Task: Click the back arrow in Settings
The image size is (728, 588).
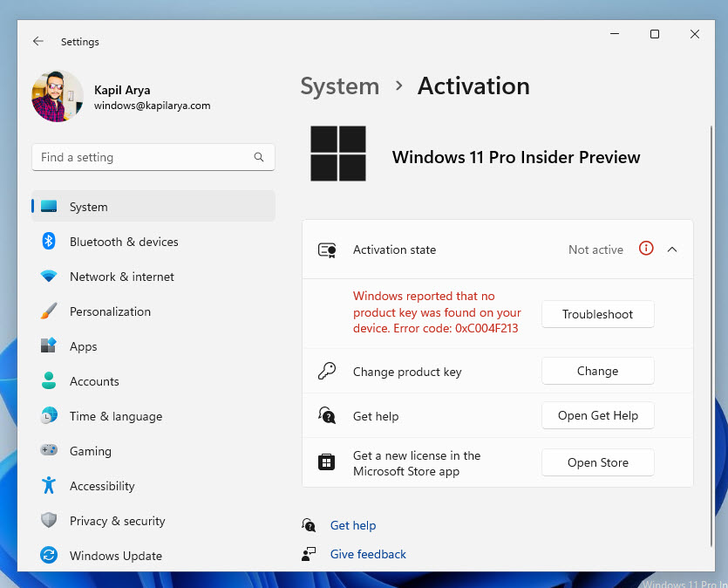Action: pos(37,41)
